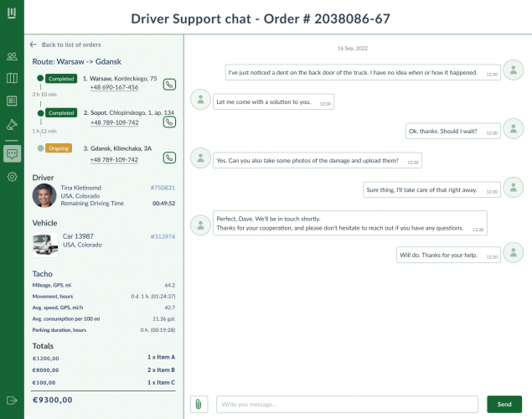
Task: Click the Send button
Action: tap(504, 405)
